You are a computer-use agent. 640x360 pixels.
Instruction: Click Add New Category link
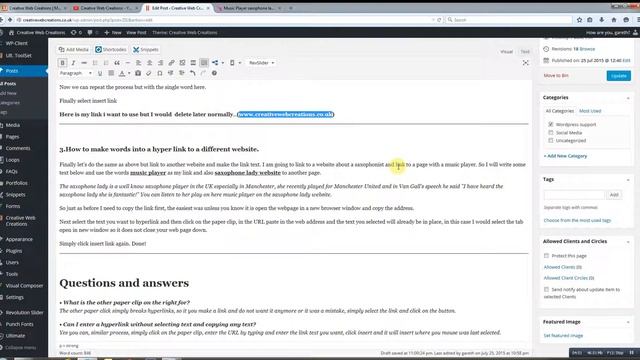tap(565, 156)
